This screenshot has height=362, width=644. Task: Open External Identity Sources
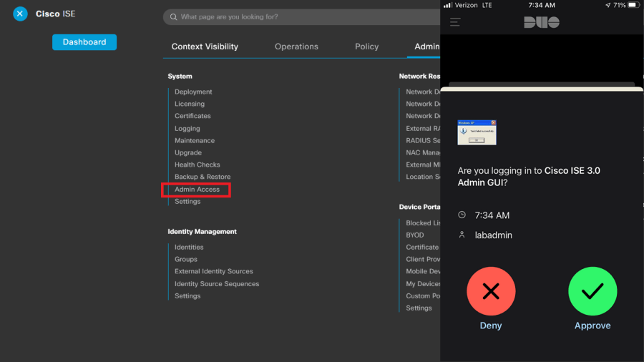coord(213,271)
